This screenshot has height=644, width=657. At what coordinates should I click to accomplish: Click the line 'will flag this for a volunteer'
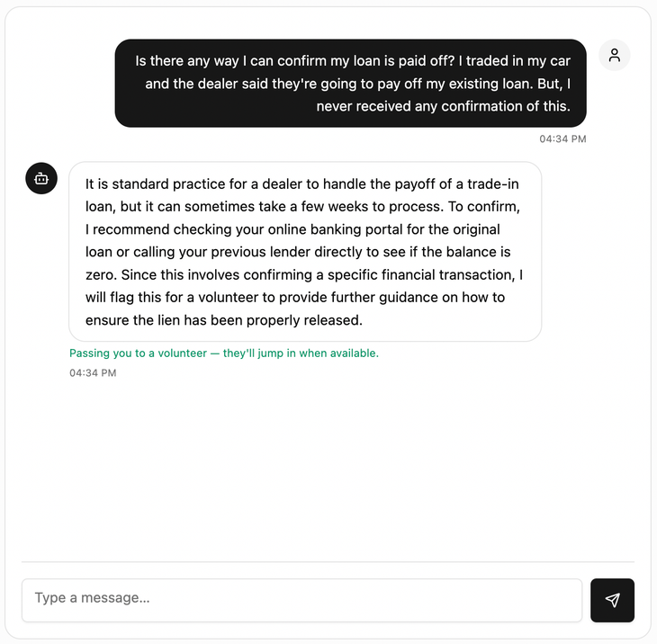295,298
